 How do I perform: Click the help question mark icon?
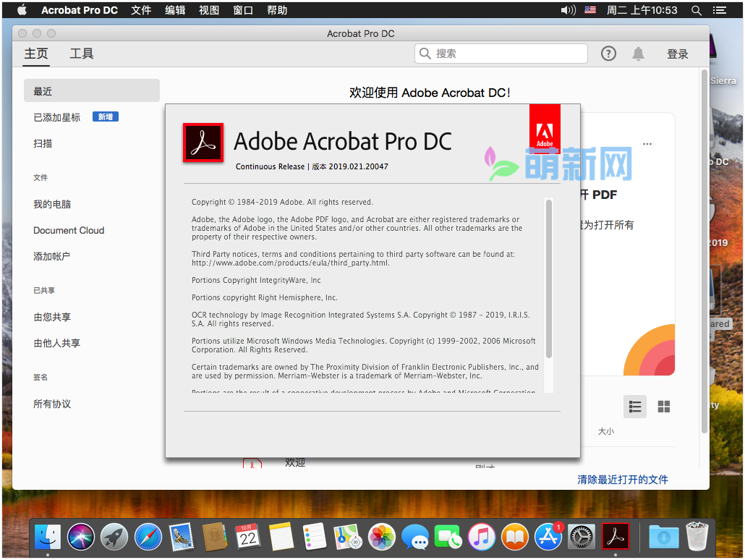coord(608,54)
